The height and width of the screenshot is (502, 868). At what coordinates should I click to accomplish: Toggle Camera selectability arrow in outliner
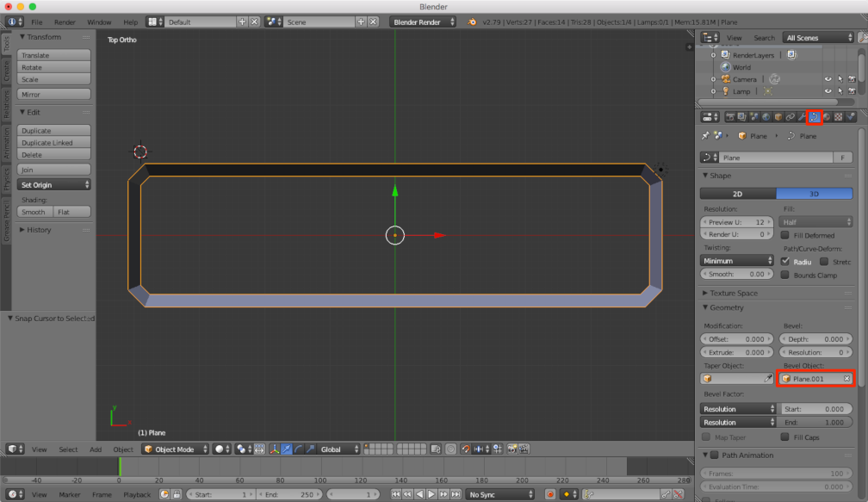(x=840, y=79)
